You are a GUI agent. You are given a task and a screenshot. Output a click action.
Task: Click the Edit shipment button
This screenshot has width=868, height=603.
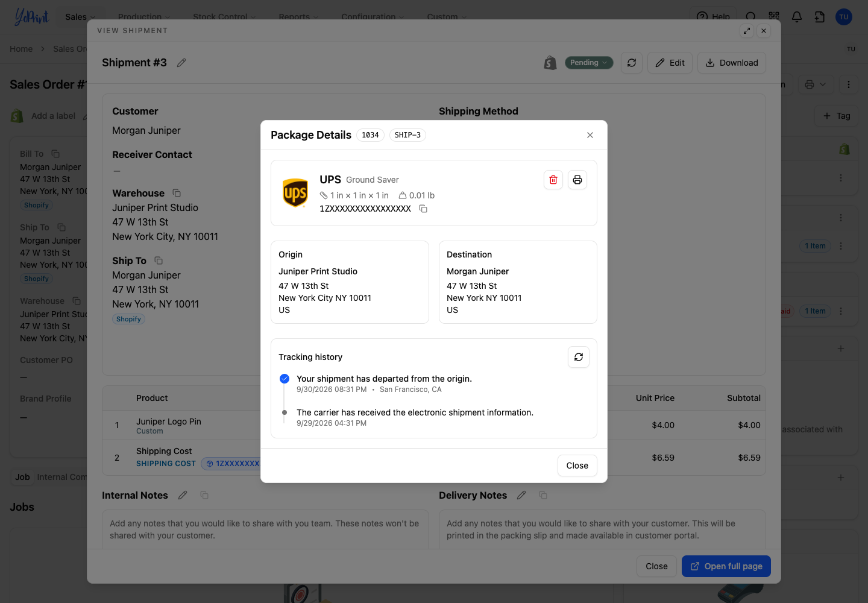pos(670,63)
